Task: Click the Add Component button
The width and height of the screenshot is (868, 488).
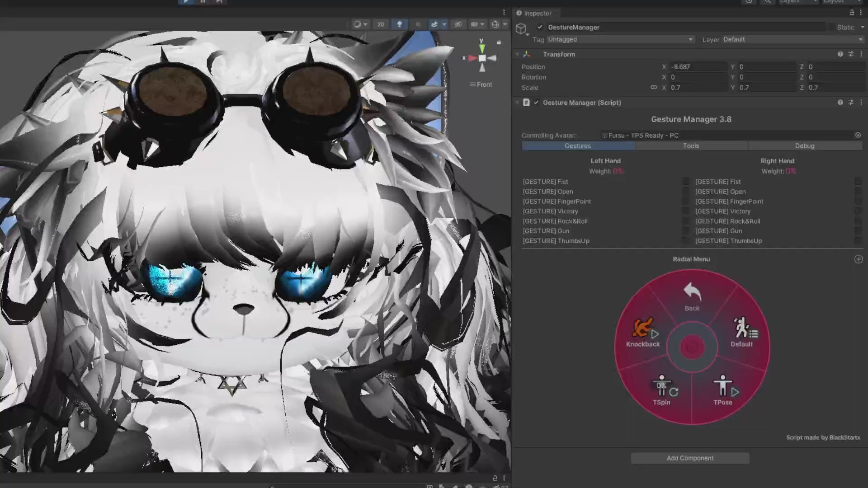Action: 690,458
